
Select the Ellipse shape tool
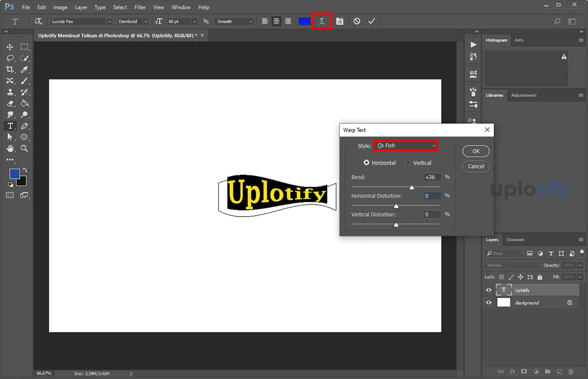[24, 137]
